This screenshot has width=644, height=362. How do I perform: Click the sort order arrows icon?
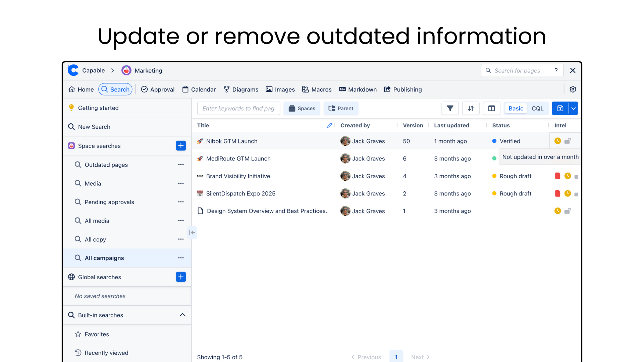pyautogui.click(x=471, y=108)
